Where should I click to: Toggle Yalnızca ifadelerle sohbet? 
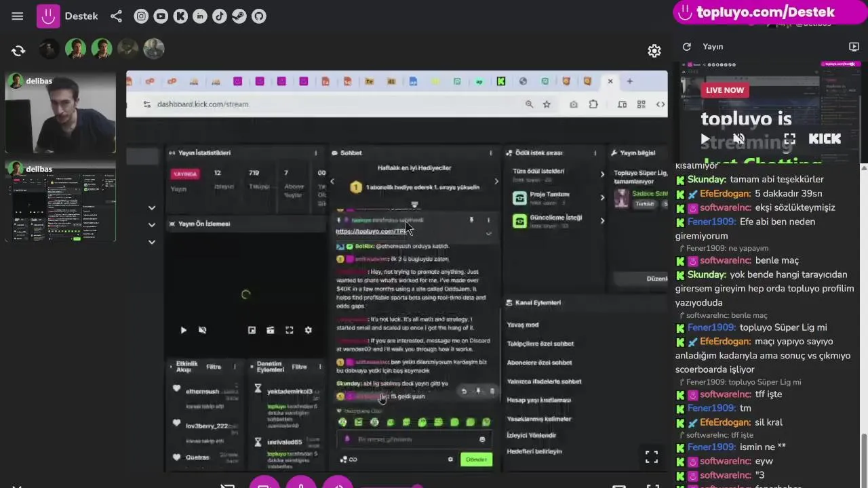coord(544,382)
